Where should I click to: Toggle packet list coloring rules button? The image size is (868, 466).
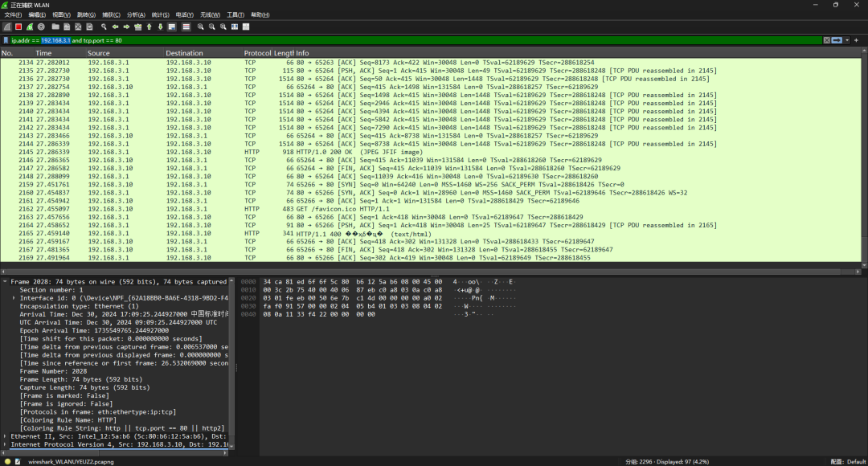pos(186,27)
